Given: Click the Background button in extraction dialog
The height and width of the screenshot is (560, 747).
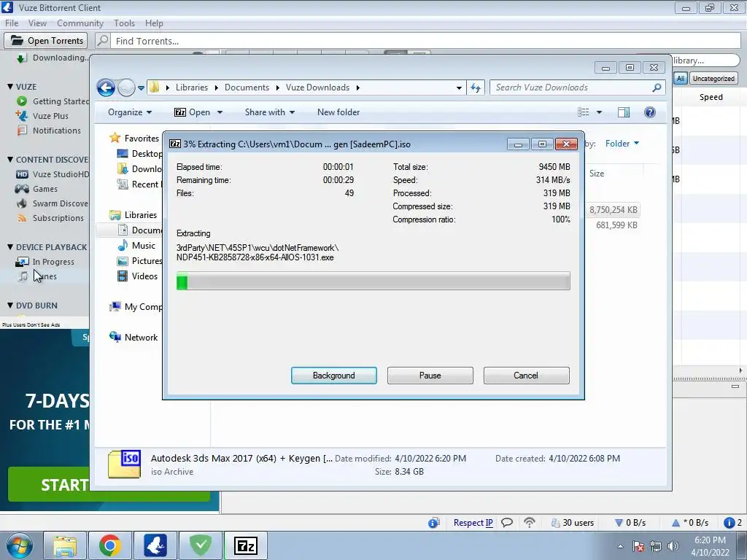Looking at the screenshot, I should (334, 376).
